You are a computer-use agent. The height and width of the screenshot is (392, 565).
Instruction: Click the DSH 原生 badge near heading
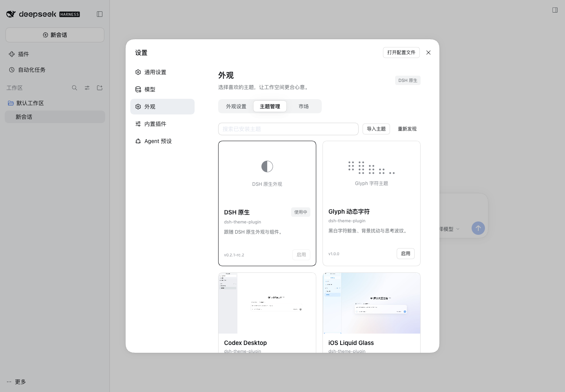pyautogui.click(x=408, y=80)
